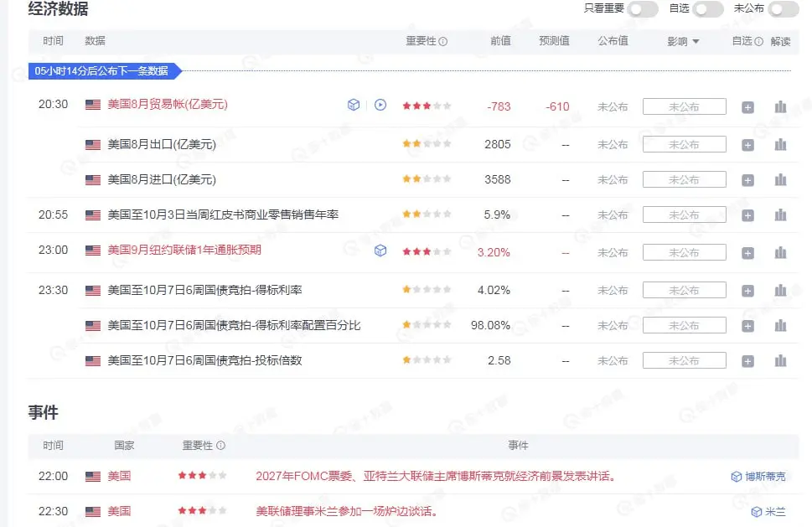Viewport: 812px width, 527px height.
Task: Add 美国8月出口 to watchlist
Action: [x=747, y=145]
